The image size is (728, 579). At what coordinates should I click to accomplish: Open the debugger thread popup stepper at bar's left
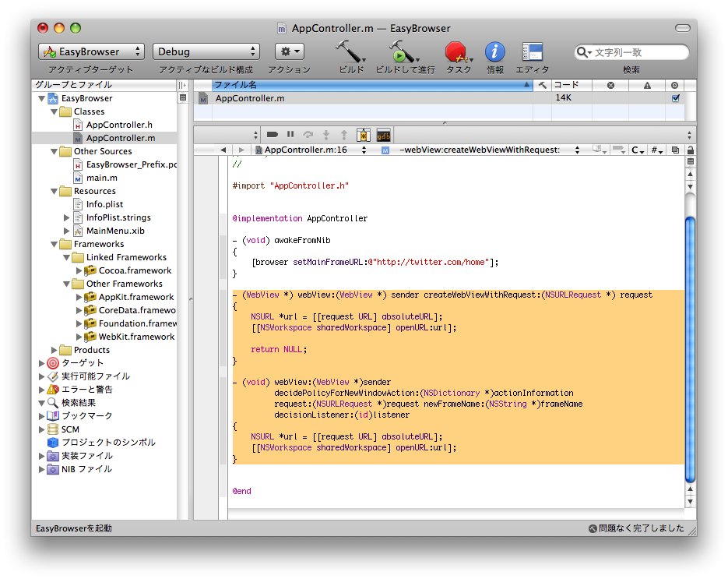click(x=255, y=135)
